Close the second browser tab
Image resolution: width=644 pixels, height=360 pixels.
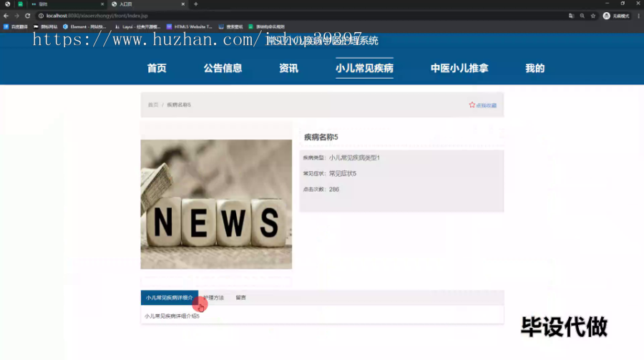pyautogui.click(x=102, y=4)
